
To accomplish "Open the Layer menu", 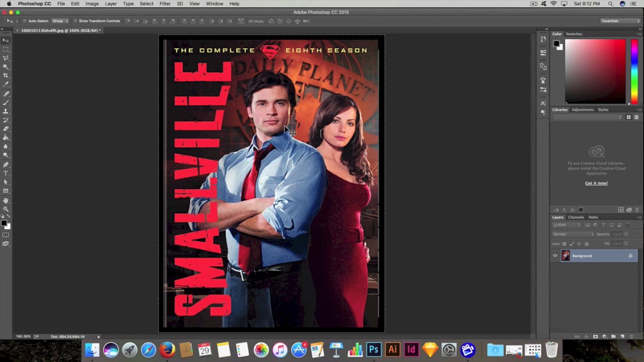I will click(111, 4).
